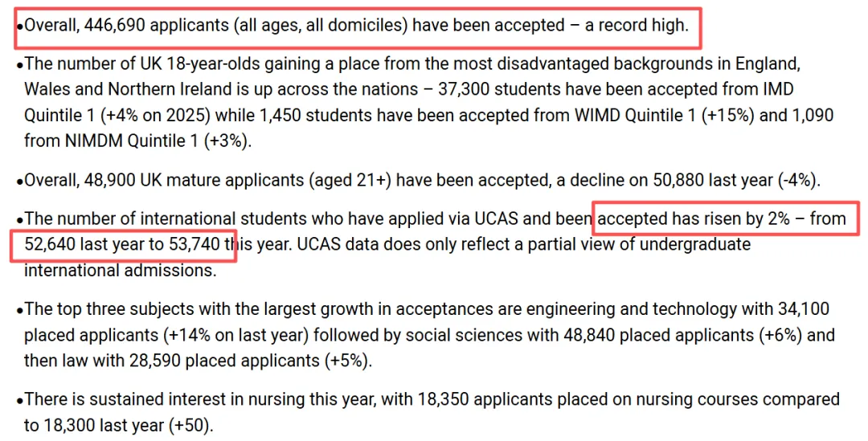This screenshot has width=868, height=441.
Task: Click the 'NIMDM Quintile 1 (+3%)' text
Action: [158, 141]
